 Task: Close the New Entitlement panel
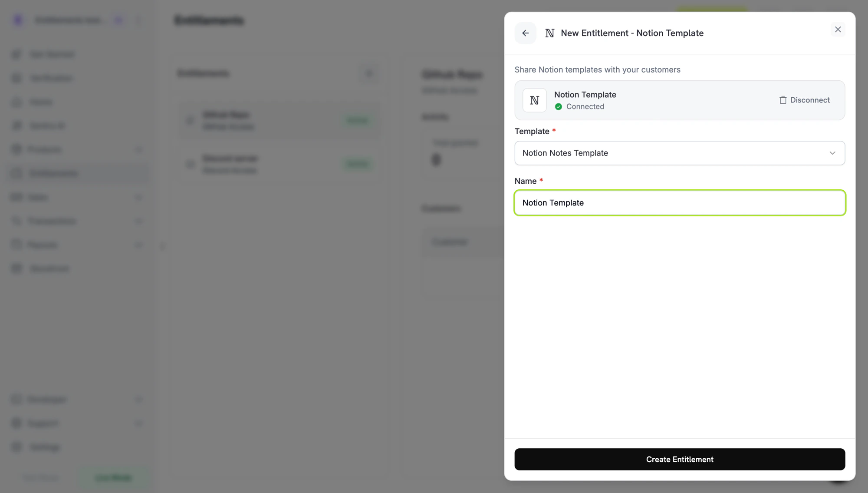pos(838,30)
